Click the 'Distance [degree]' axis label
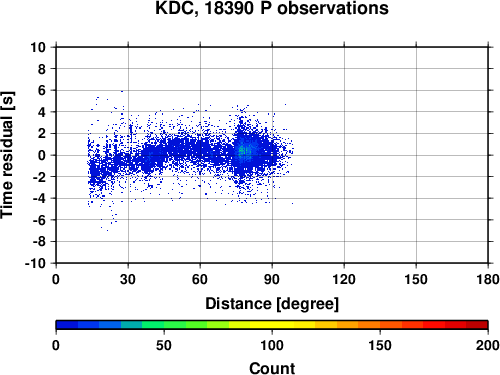 272,304
